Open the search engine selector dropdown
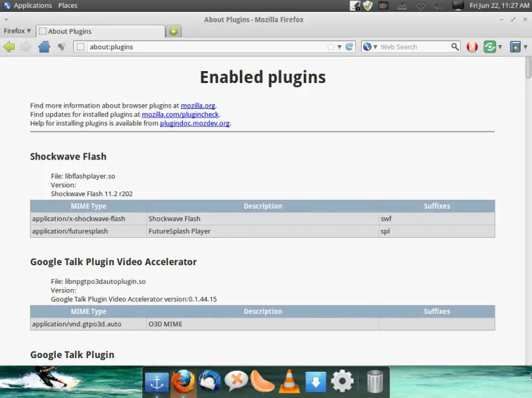Screen dimensions: 532x398 pyautogui.click(x=370, y=47)
